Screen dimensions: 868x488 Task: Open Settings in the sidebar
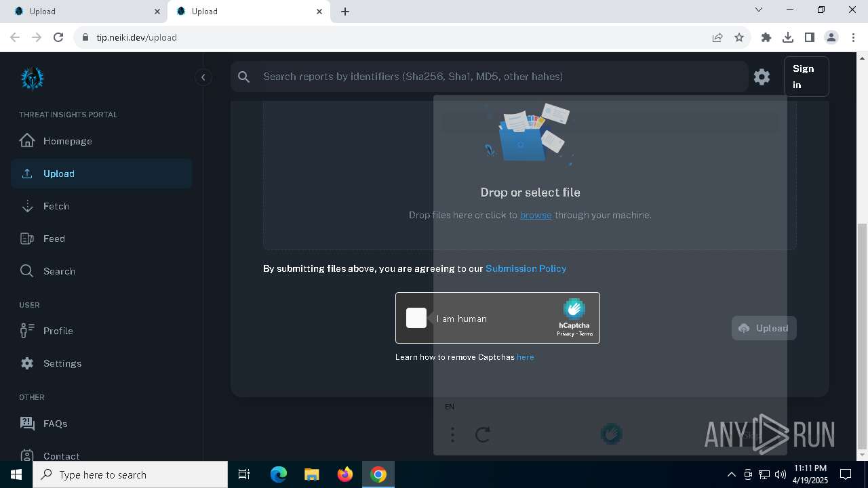tap(101, 363)
